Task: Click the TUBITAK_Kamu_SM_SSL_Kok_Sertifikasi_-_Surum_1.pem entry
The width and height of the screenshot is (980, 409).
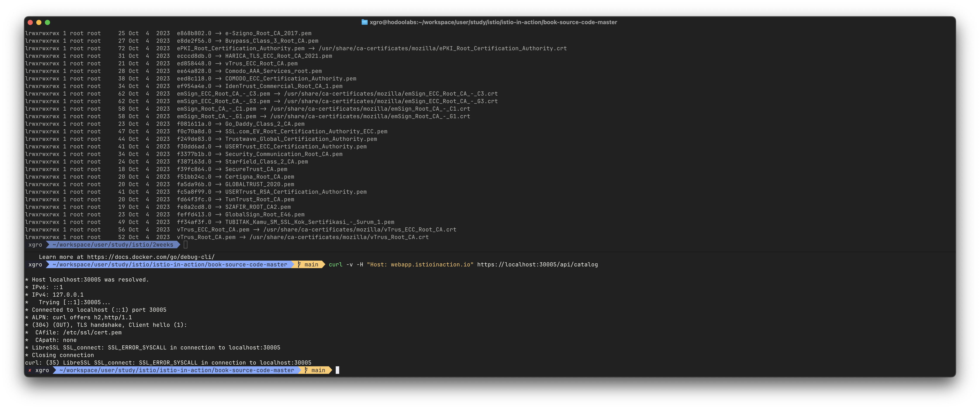Action: tap(310, 222)
